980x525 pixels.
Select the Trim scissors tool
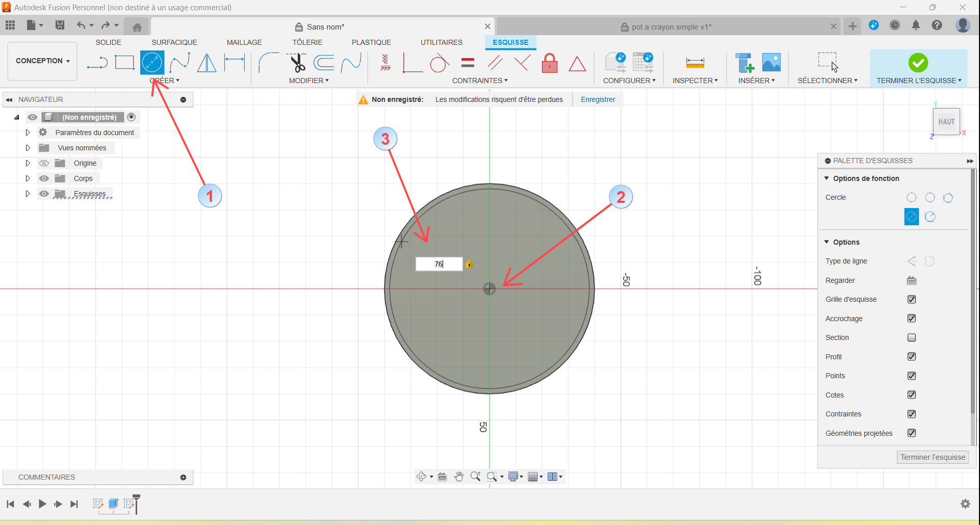pyautogui.click(x=296, y=63)
